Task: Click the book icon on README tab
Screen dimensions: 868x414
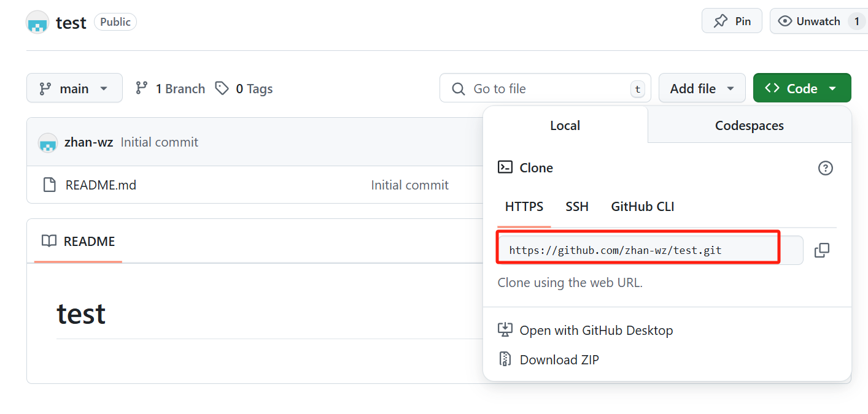Action: pos(49,241)
